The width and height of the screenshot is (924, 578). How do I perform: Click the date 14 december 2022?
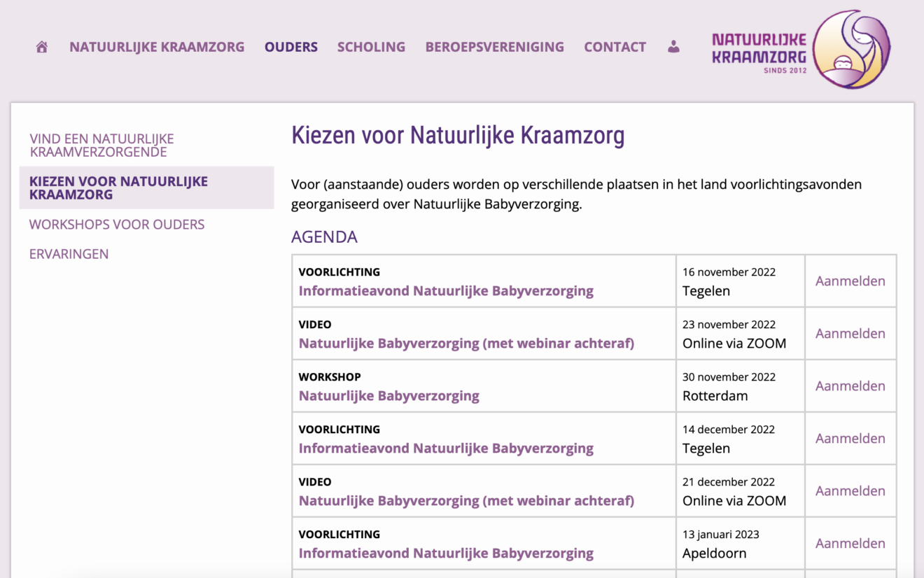tap(729, 430)
